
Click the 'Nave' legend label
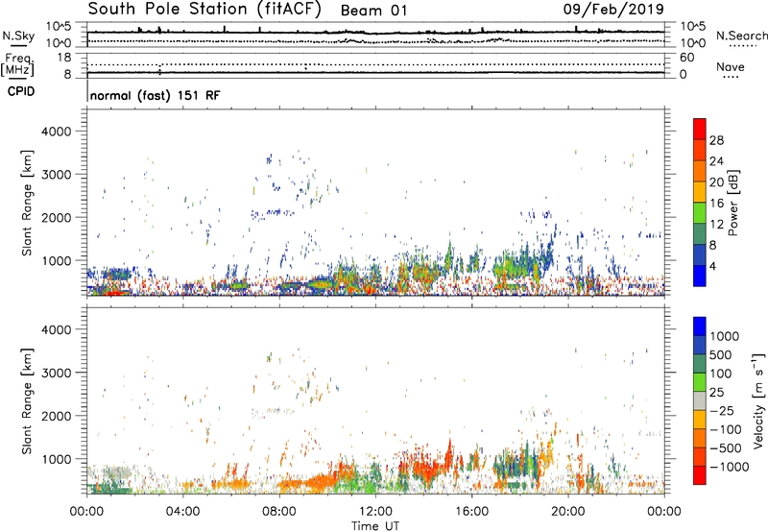(731, 66)
